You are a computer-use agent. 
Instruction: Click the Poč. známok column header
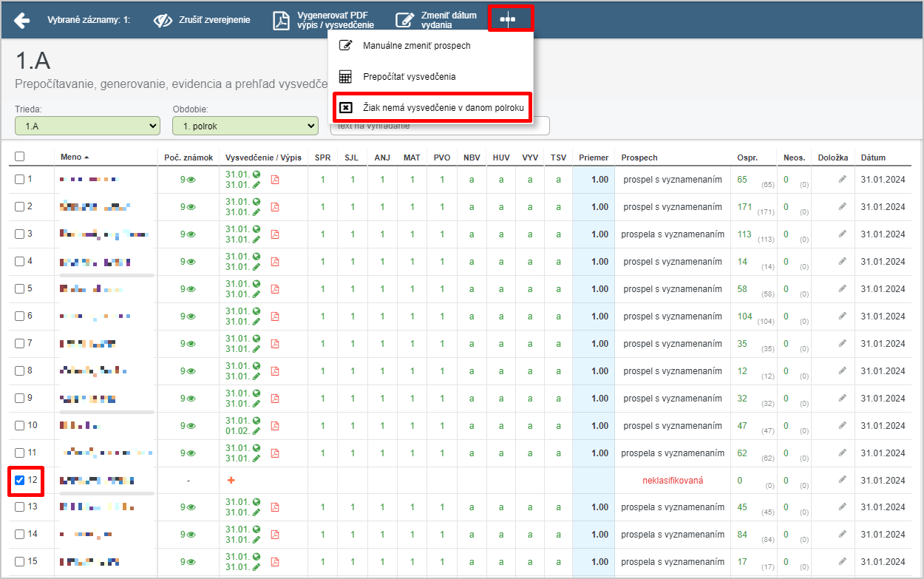point(188,158)
